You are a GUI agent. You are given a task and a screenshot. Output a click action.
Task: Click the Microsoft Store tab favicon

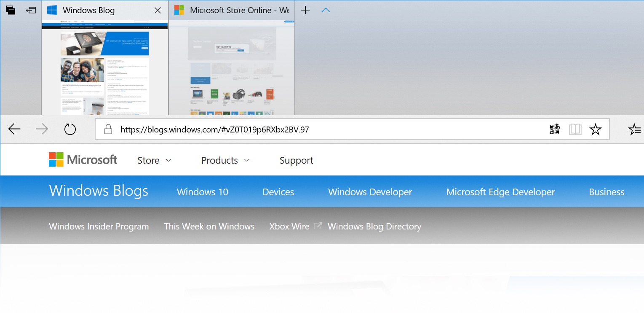click(179, 11)
